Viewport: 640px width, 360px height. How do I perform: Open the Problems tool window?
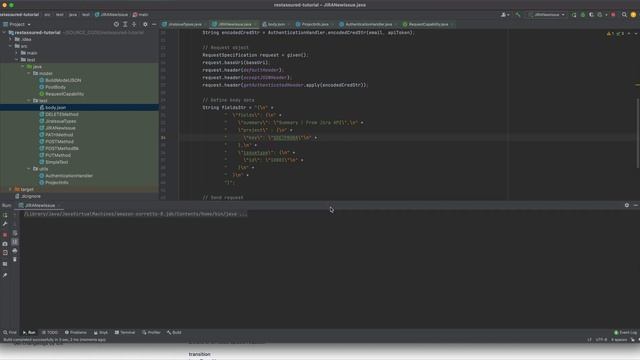[76, 333]
